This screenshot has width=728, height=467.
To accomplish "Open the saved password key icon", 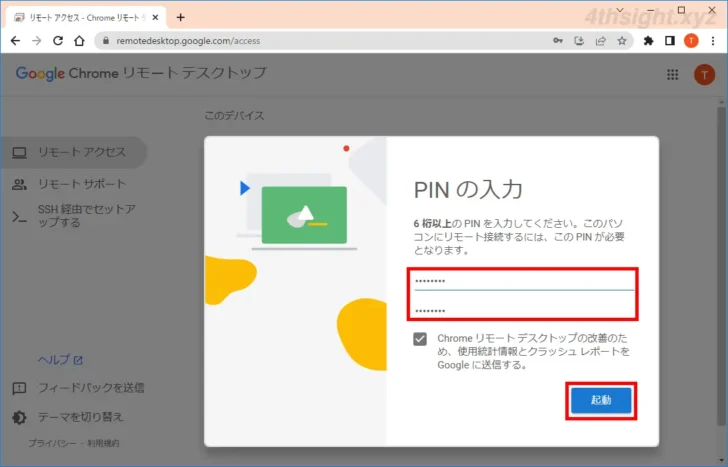I will tap(558, 41).
